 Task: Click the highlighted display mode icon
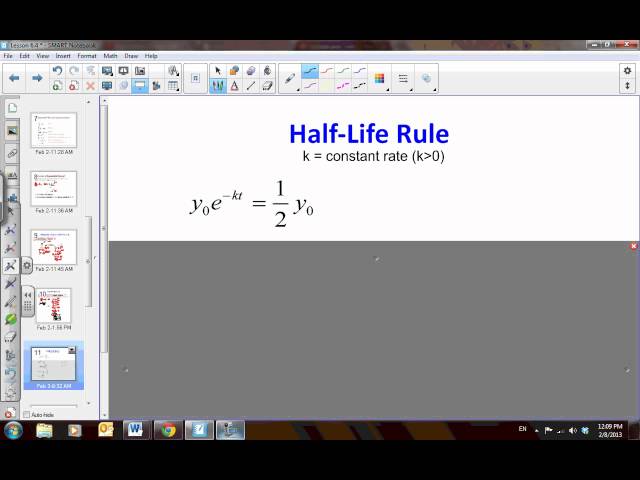pos(140,86)
